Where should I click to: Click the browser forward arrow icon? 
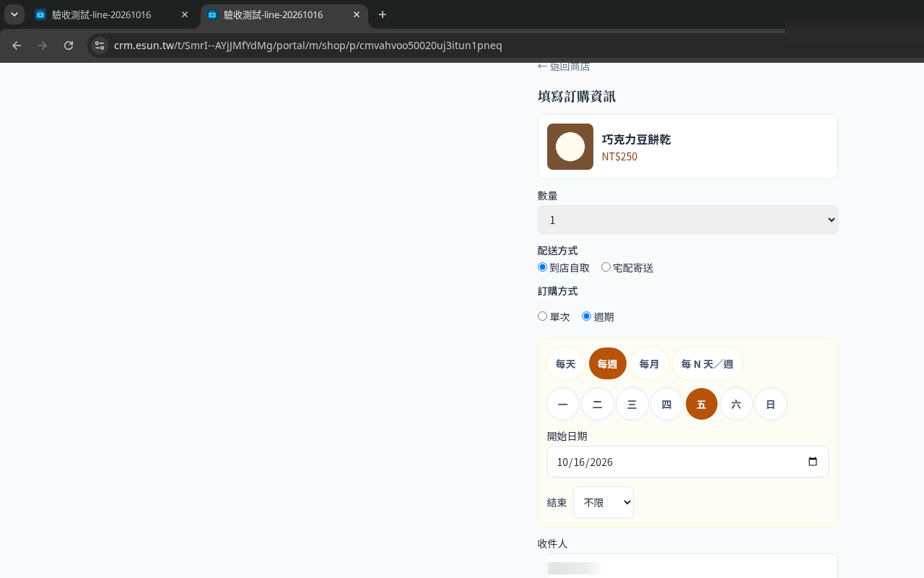(x=43, y=46)
